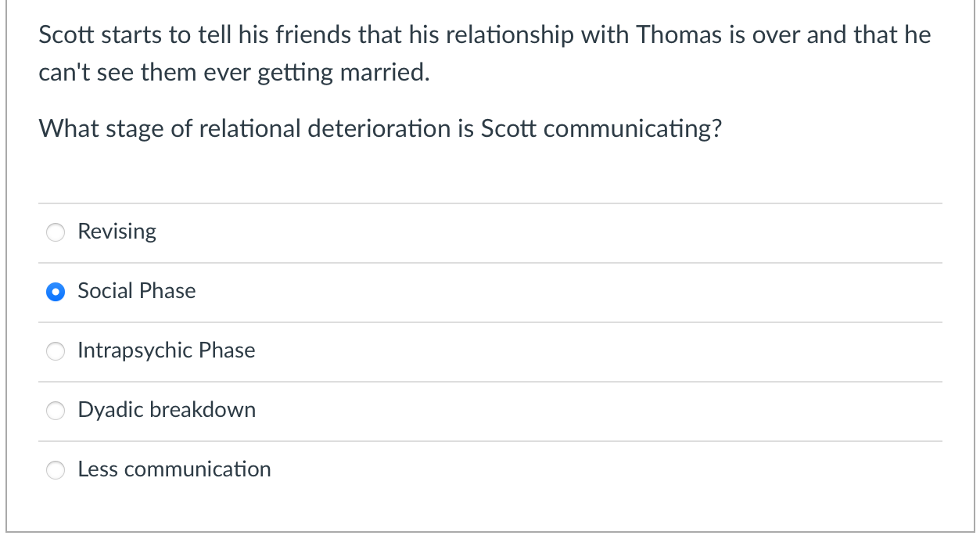This screenshot has width=980, height=539.
Task: Click the Less communication answer label
Action: (174, 469)
